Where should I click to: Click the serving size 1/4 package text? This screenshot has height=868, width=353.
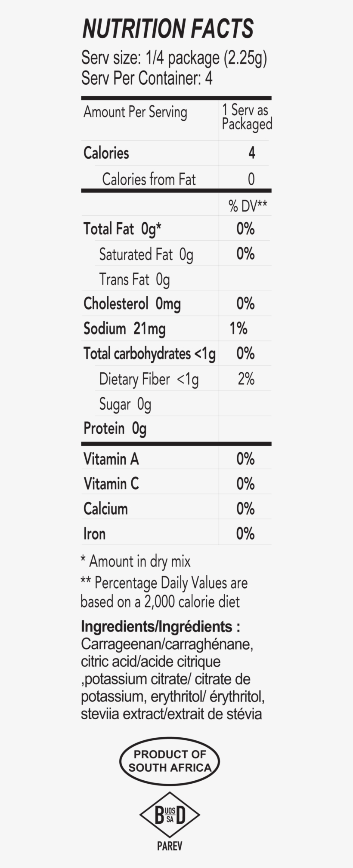[174, 58]
